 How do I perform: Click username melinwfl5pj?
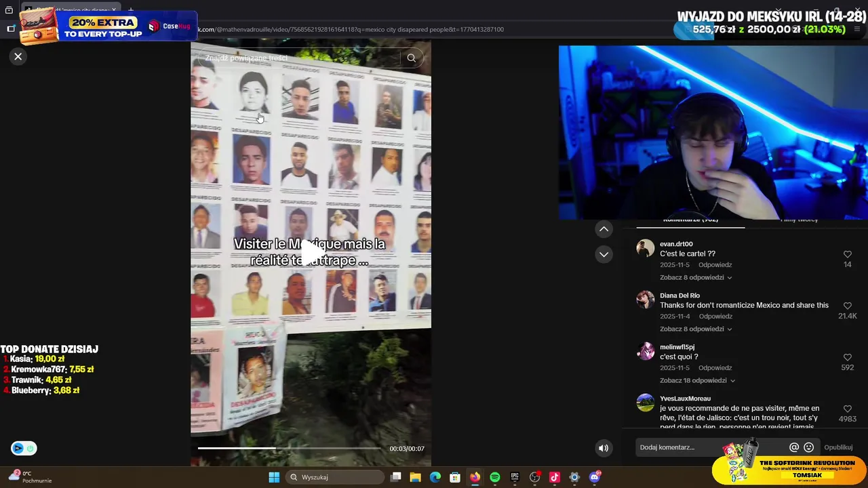(677, 347)
